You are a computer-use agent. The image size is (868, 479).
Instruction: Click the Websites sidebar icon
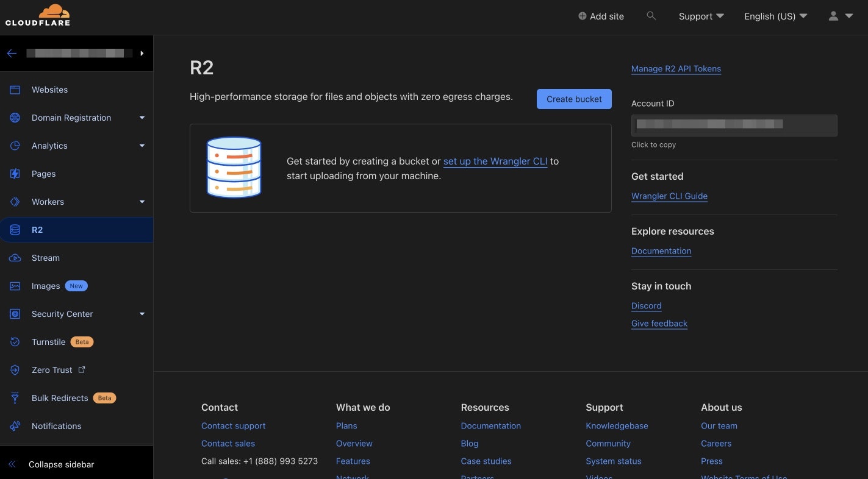coord(15,90)
